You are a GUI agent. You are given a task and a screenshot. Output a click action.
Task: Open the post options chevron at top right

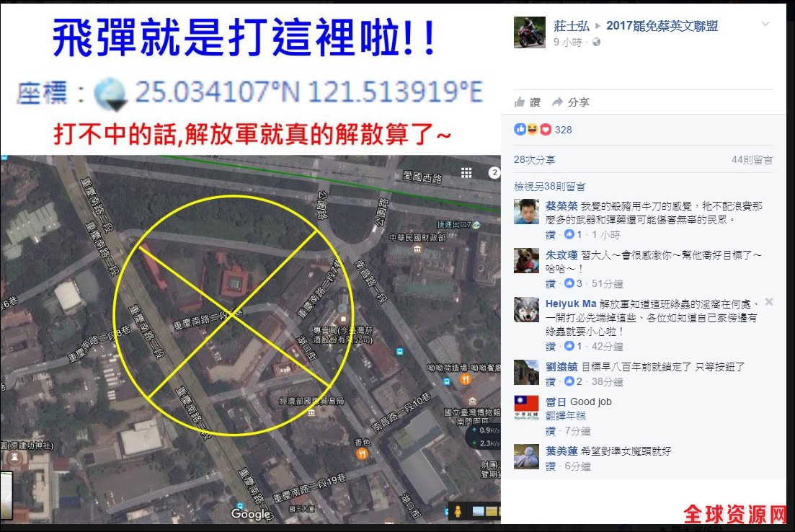click(x=765, y=24)
